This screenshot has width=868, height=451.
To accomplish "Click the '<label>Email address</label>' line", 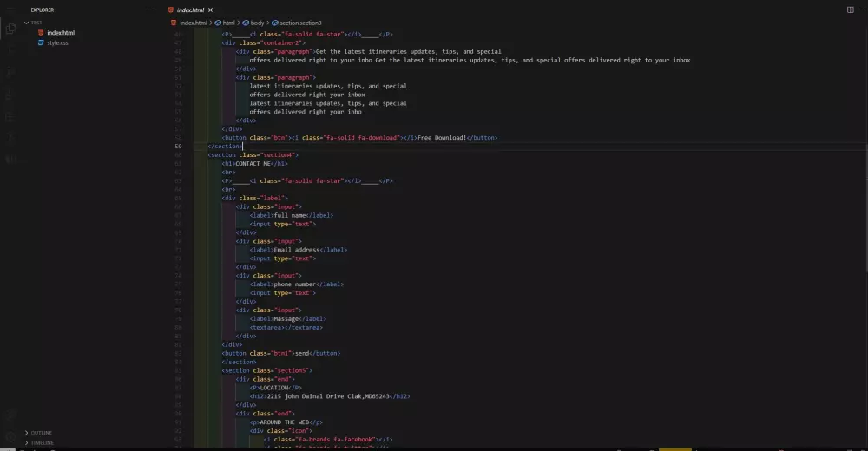I will [x=299, y=250].
